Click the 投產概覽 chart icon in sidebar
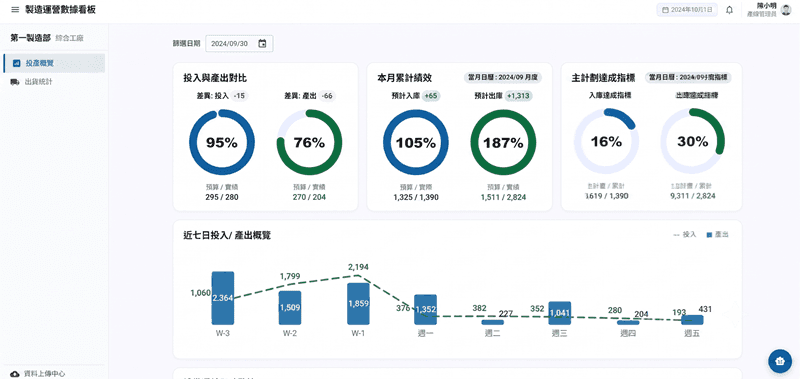This screenshot has height=379, width=800. 16,63
